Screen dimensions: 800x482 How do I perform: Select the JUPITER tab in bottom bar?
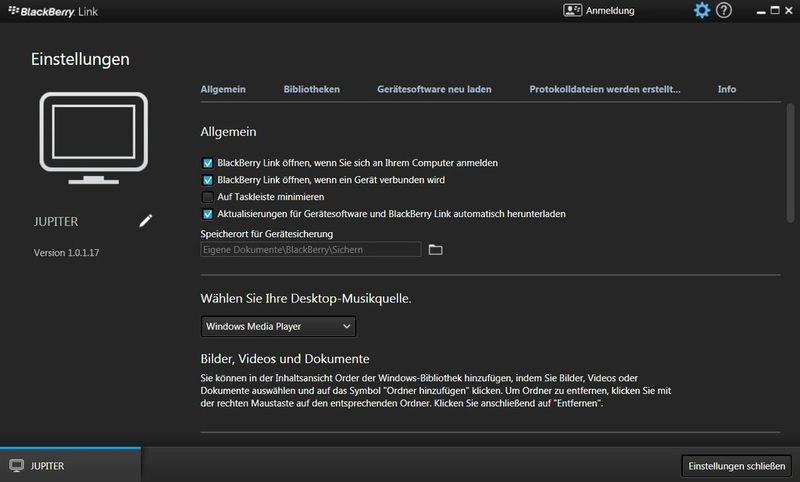click(70, 465)
